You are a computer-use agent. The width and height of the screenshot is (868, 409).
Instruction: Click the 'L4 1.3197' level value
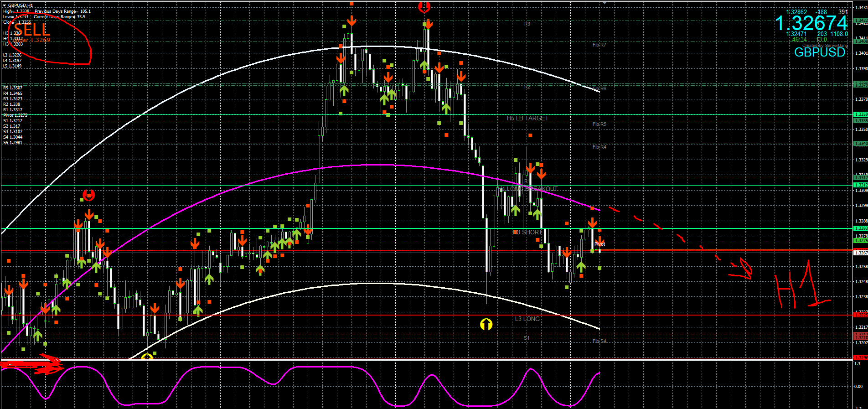point(12,61)
